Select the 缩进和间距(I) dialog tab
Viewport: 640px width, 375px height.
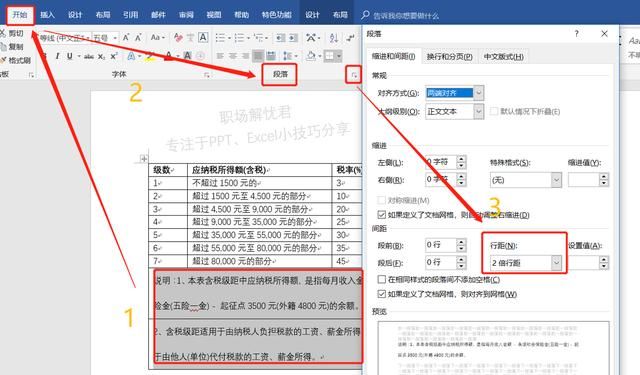(393, 57)
